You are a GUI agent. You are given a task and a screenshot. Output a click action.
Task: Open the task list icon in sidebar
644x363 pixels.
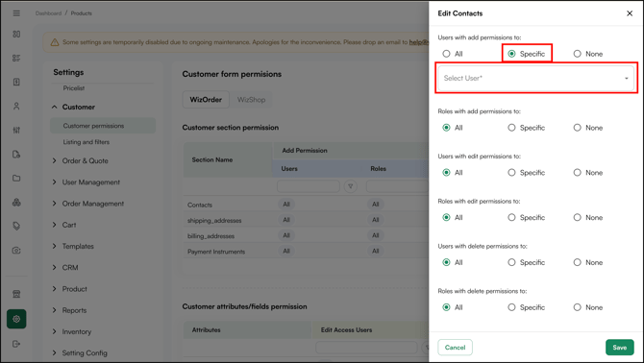tap(16, 58)
